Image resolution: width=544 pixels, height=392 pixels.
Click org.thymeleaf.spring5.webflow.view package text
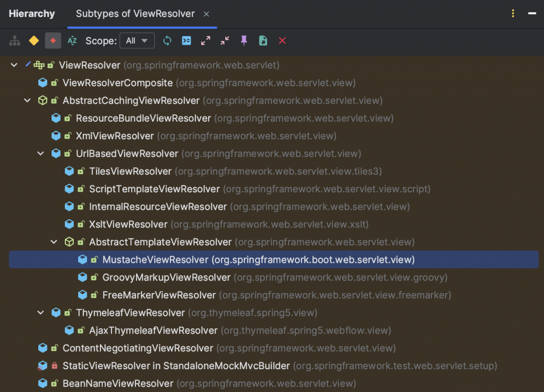[x=306, y=330]
